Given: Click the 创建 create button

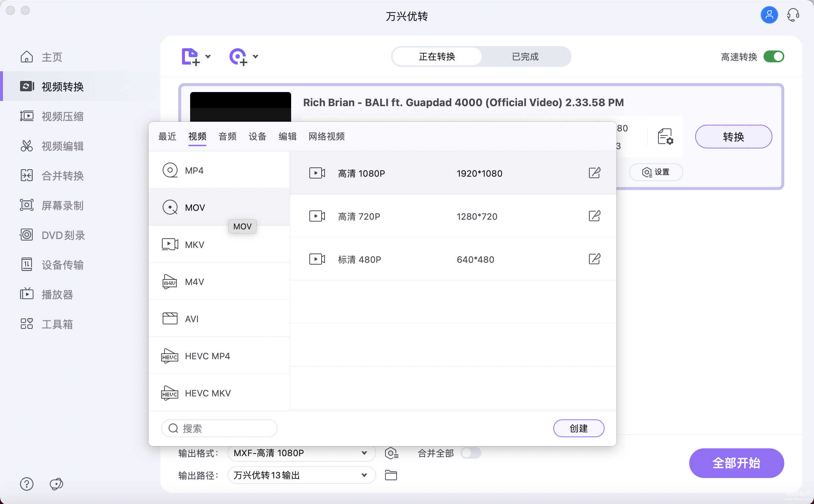Looking at the screenshot, I should (578, 428).
